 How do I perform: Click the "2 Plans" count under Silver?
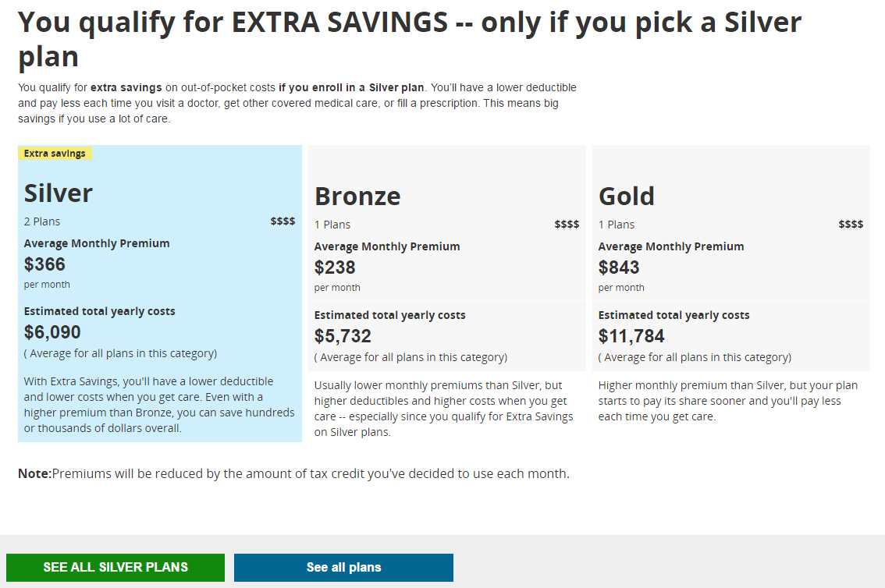42,221
